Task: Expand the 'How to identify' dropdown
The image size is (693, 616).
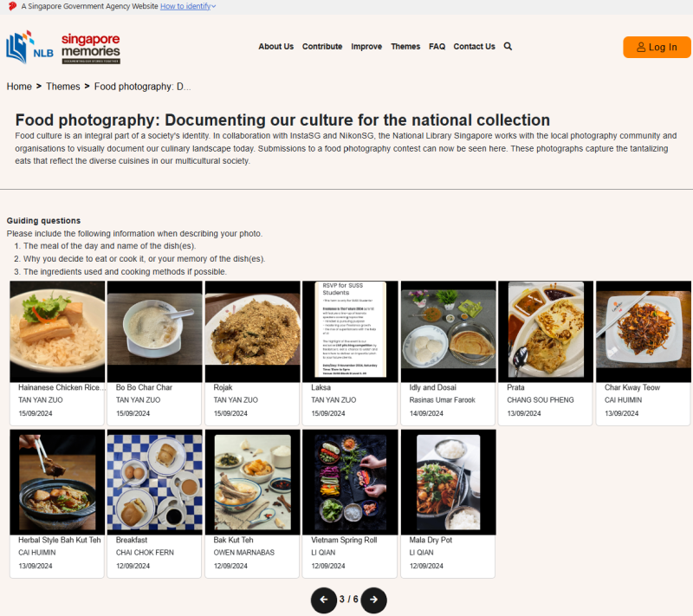Action: click(188, 6)
